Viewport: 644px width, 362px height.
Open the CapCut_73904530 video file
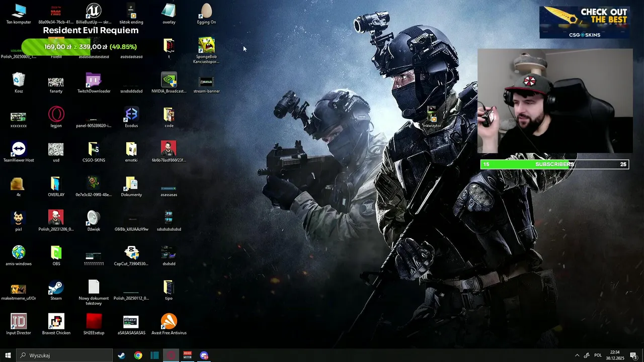[131, 255]
